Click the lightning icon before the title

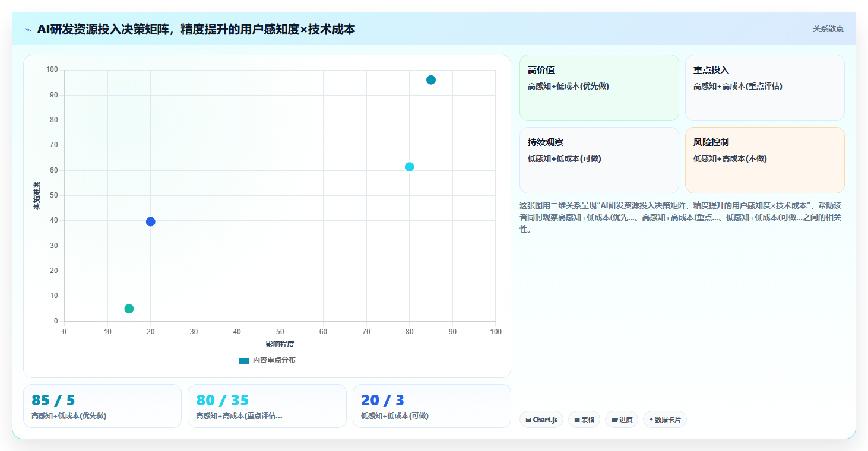pos(28,30)
